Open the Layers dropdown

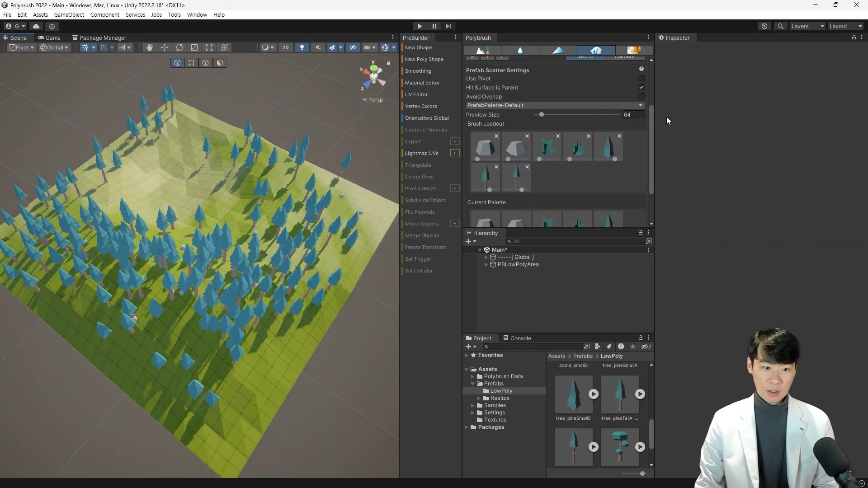coord(807,26)
